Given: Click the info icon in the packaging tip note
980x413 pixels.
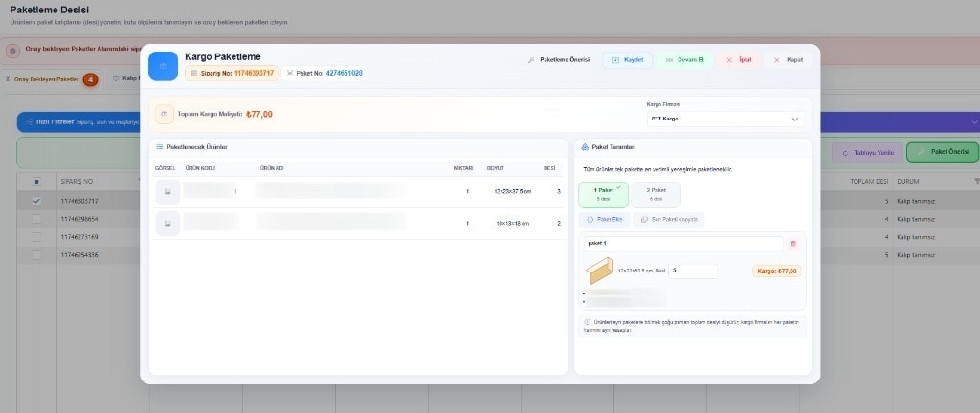Looking at the screenshot, I should coord(587,322).
